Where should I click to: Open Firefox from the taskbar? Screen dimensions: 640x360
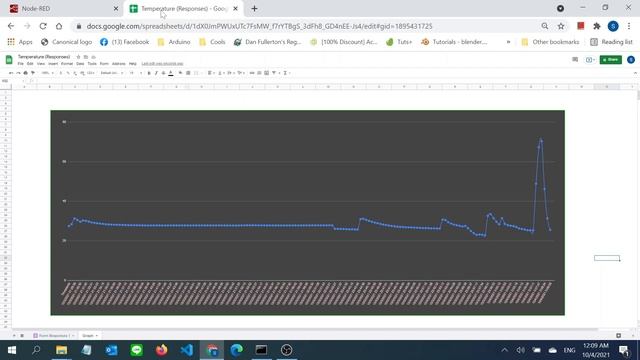coord(162,350)
